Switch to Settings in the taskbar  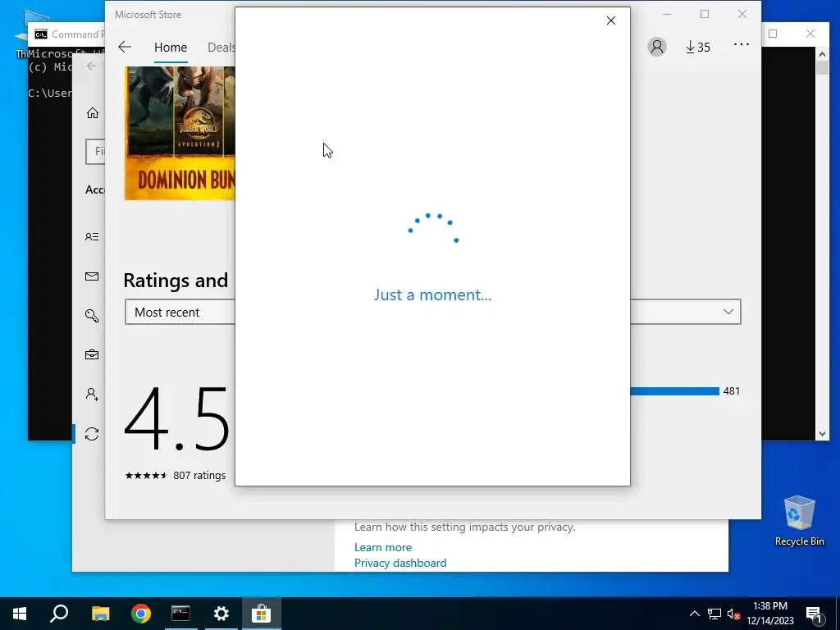tap(221, 614)
